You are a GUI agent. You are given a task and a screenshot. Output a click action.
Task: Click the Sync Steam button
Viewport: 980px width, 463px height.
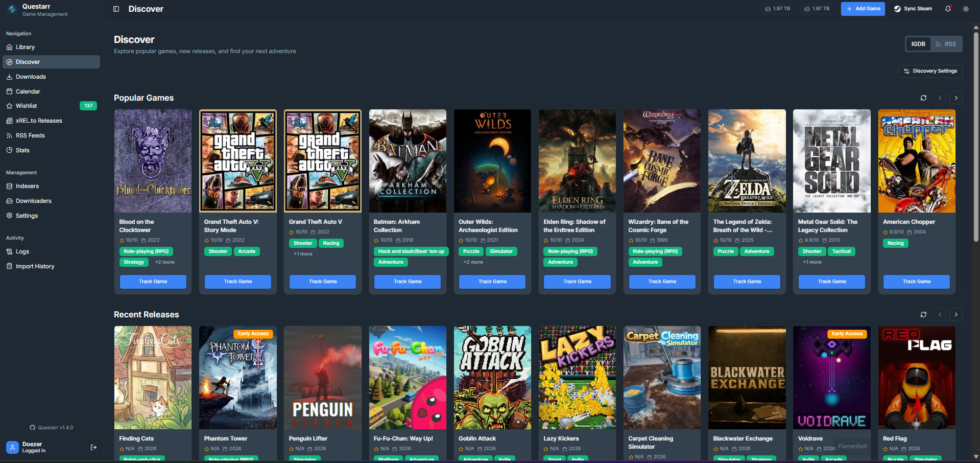pos(913,9)
